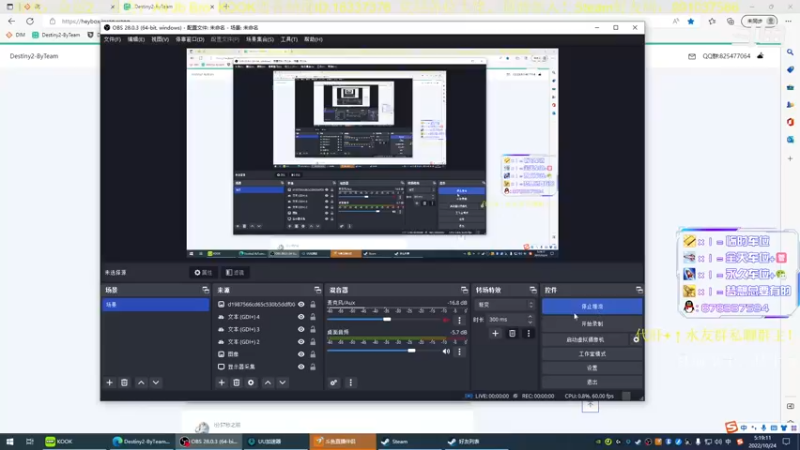The height and width of the screenshot is (450, 800).
Task: Toggle visibility of 文本 (GDI+) 4
Action: point(301,317)
